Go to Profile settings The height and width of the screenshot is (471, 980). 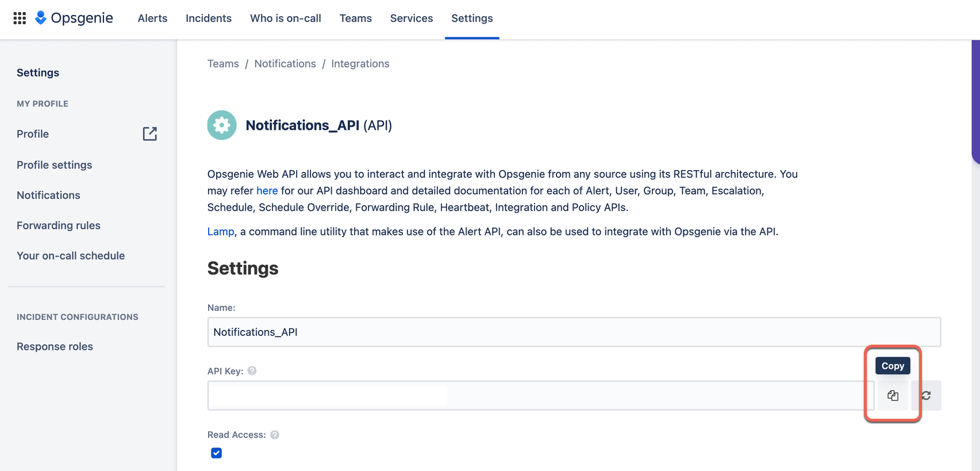pyautogui.click(x=55, y=165)
